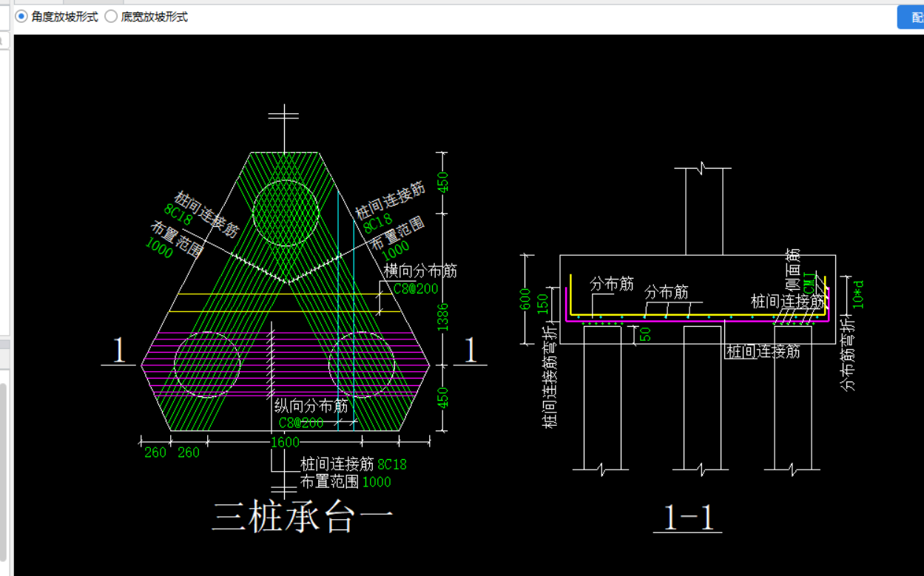Click the 桩间连接筋 label below the section cap
Screen dimensions: 924x576
(763, 351)
